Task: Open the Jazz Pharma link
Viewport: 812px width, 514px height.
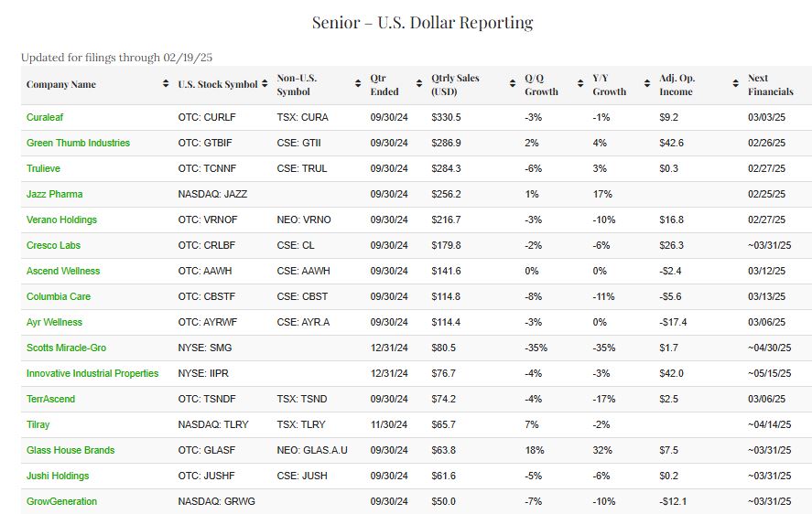Action: click(x=54, y=195)
